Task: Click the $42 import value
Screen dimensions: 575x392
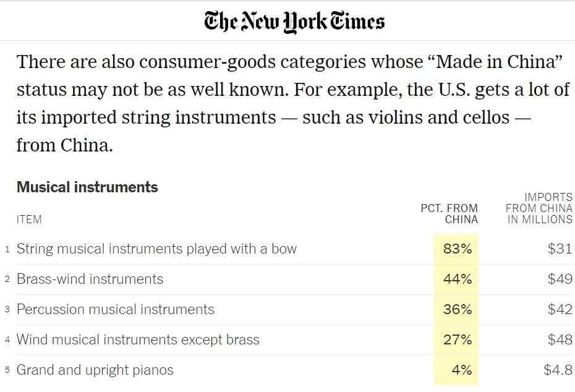Action: click(x=560, y=309)
